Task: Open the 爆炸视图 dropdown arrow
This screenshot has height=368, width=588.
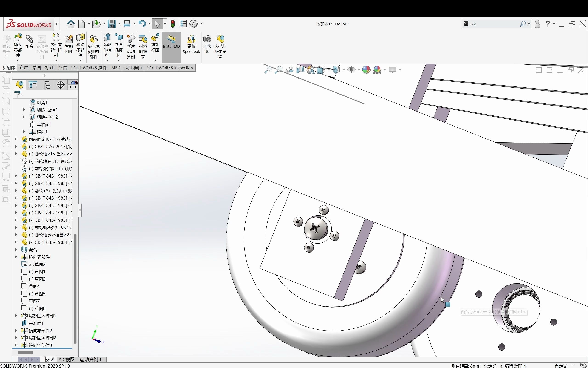Action: 155,60
